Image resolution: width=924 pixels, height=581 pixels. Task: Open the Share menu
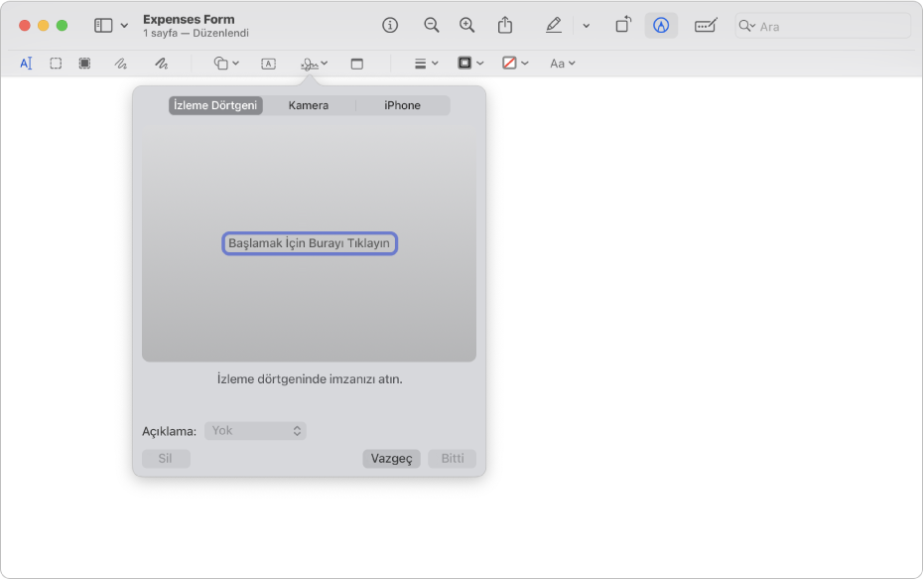(x=505, y=26)
